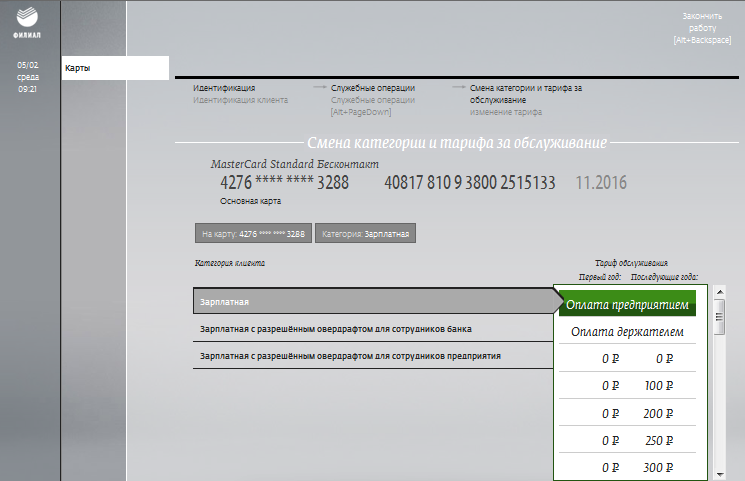This screenshot has height=481, width=745.
Task: Click the Основная карта label
Action: [250, 201]
